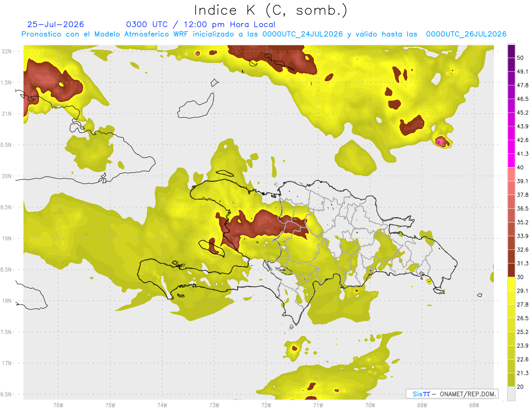532x411 pixels.
Task: Select the gray swatch below the 20 label
Action: point(512,393)
